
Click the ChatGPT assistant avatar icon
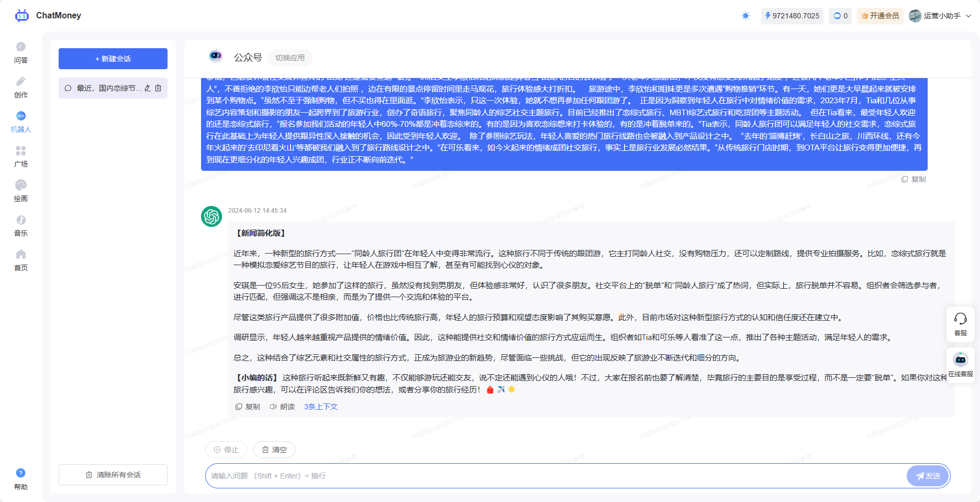click(x=211, y=216)
